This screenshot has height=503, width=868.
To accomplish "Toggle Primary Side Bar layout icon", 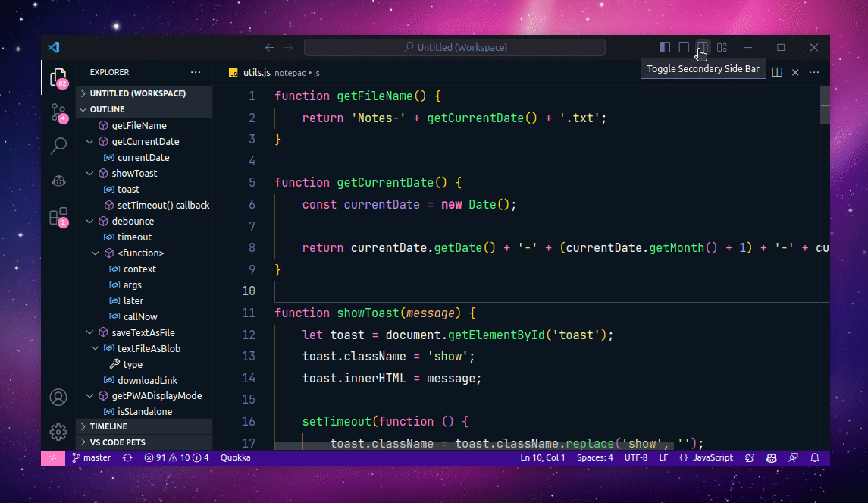I will (x=666, y=48).
